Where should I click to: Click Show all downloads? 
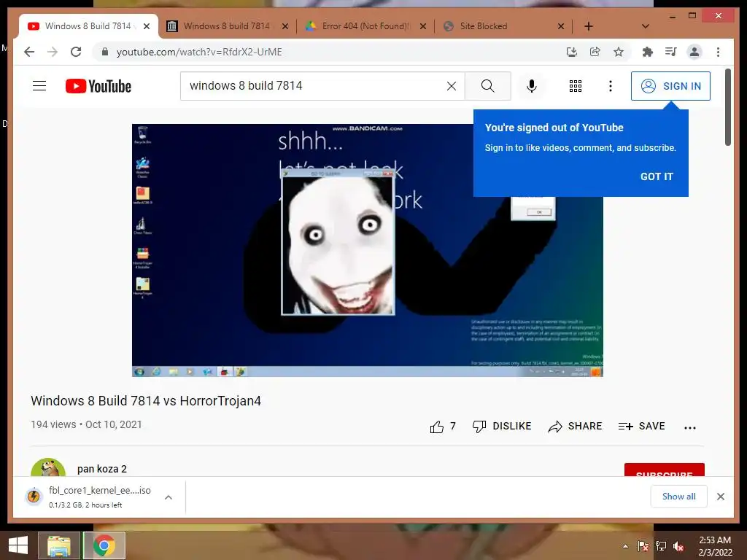click(x=678, y=497)
